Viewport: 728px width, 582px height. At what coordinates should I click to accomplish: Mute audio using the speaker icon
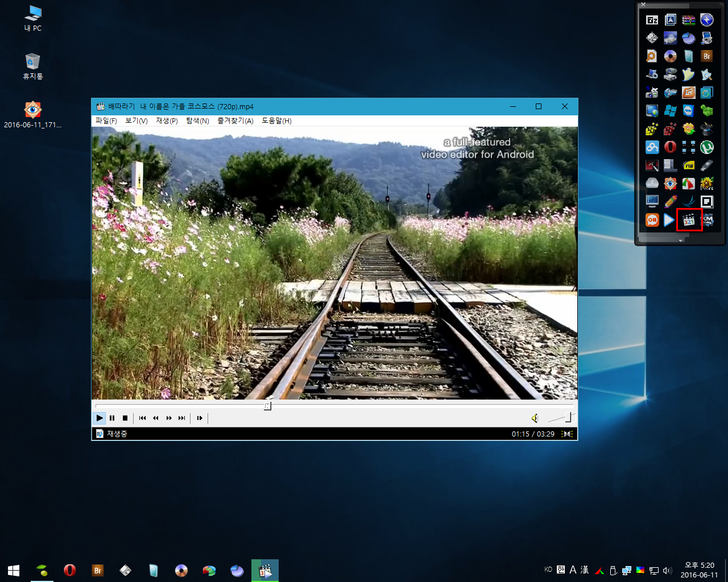coord(535,418)
